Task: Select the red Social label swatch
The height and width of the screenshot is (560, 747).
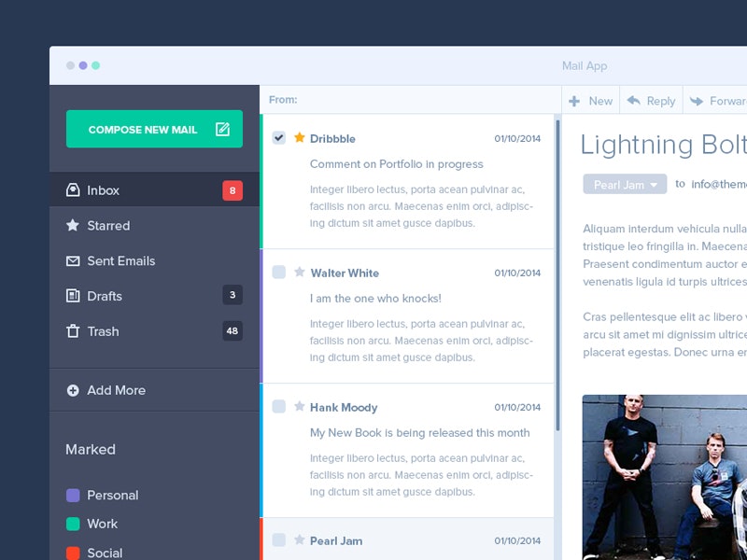Action: 73,553
